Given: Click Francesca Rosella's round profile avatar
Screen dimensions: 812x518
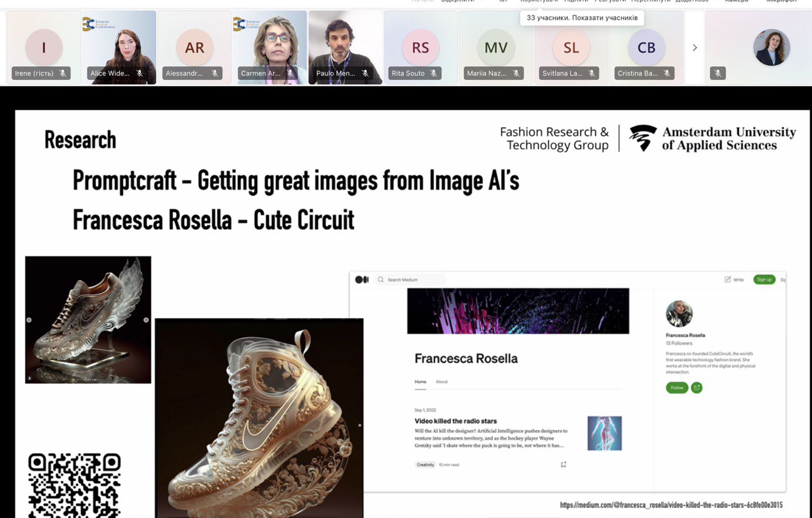Looking at the screenshot, I should [679, 314].
